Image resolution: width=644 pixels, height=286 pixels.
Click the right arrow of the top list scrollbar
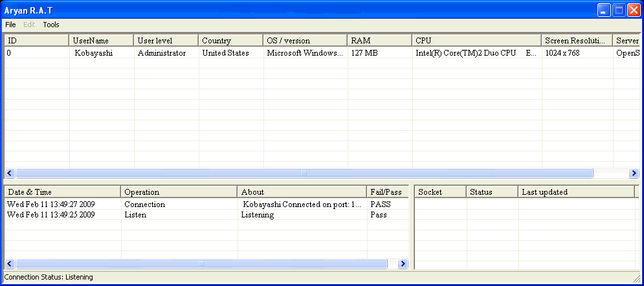point(634,173)
